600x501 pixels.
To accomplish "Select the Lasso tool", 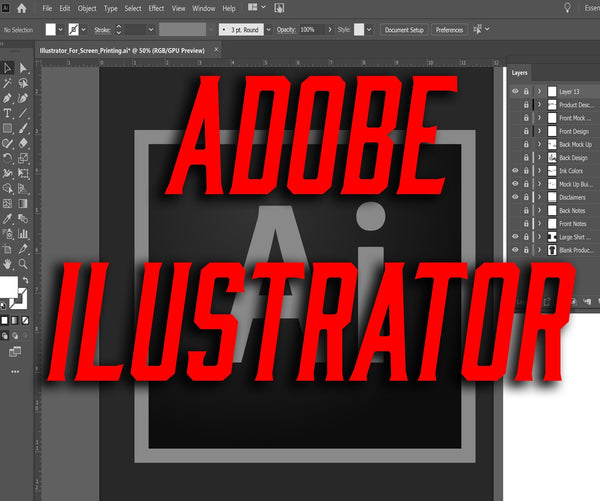I will 23,83.
